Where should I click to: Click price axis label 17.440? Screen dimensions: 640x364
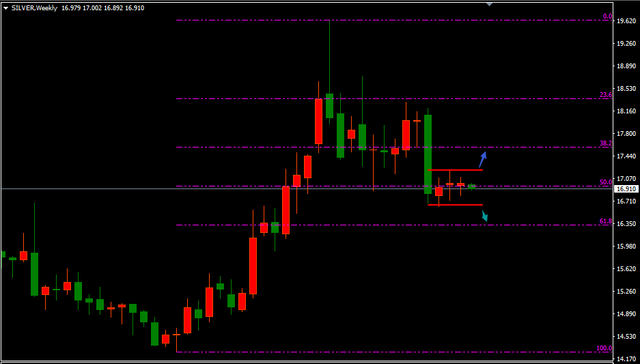coord(626,156)
